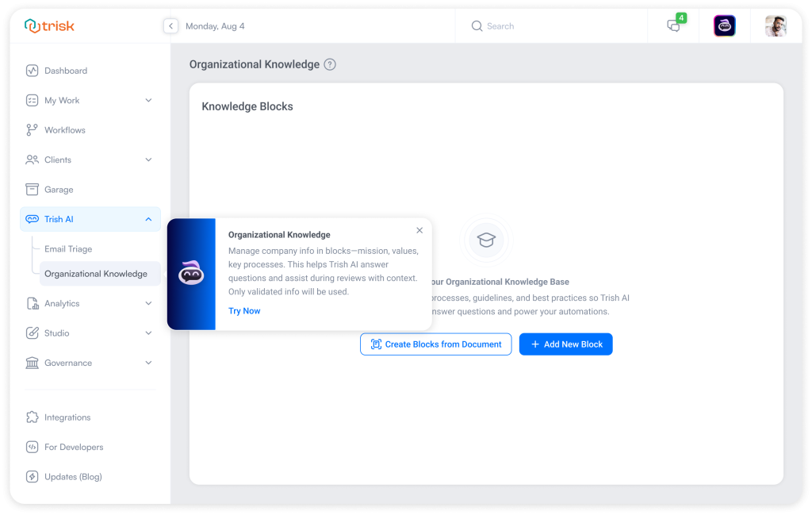Click the My Work checklist icon
The height and width of the screenshot is (515, 812).
coord(32,100)
